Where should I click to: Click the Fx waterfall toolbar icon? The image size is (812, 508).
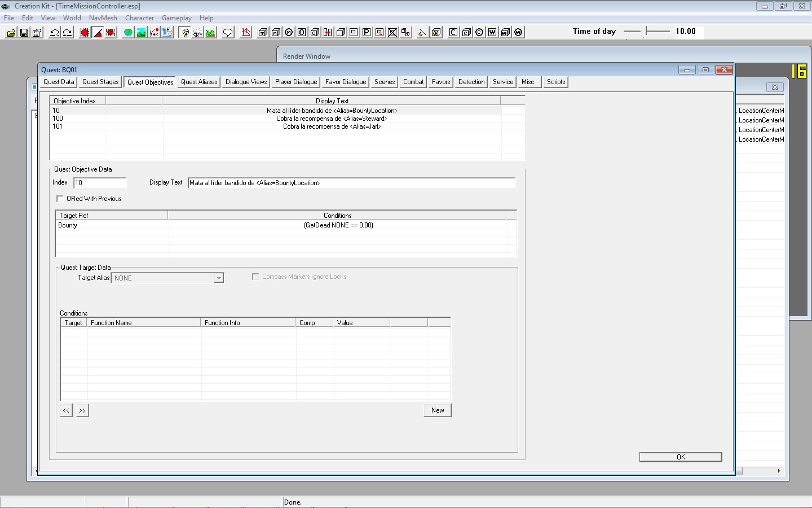[x=167, y=32]
